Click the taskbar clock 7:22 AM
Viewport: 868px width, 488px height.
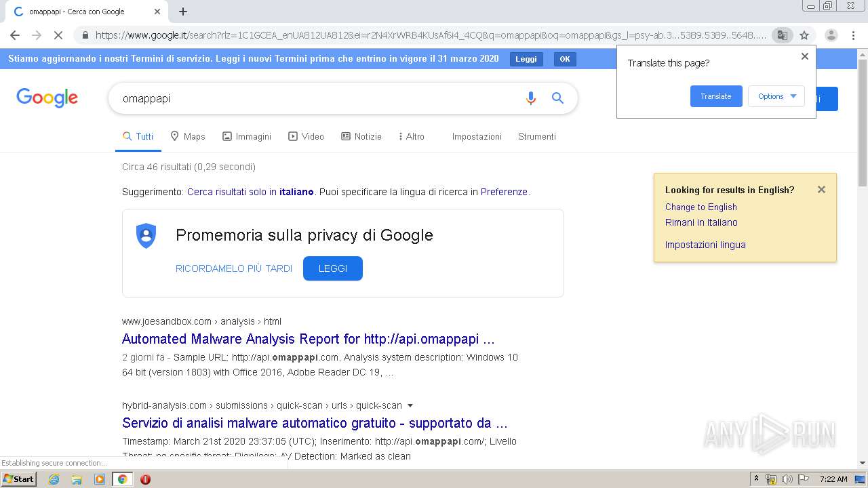click(x=833, y=479)
